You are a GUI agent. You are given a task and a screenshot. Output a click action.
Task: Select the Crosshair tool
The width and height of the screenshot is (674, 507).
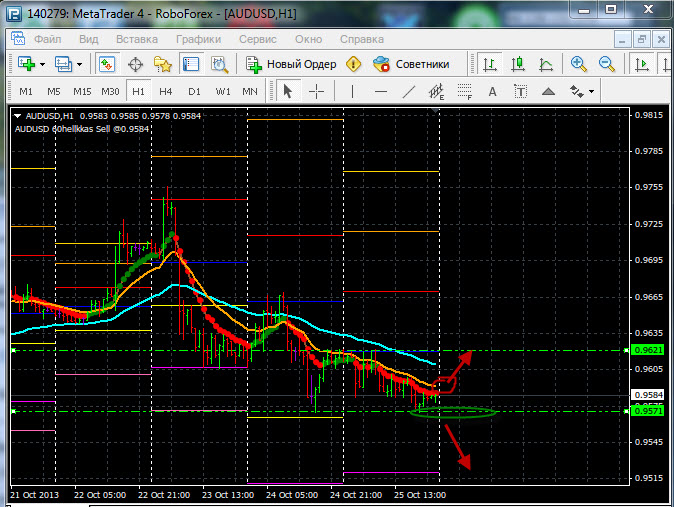317,91
